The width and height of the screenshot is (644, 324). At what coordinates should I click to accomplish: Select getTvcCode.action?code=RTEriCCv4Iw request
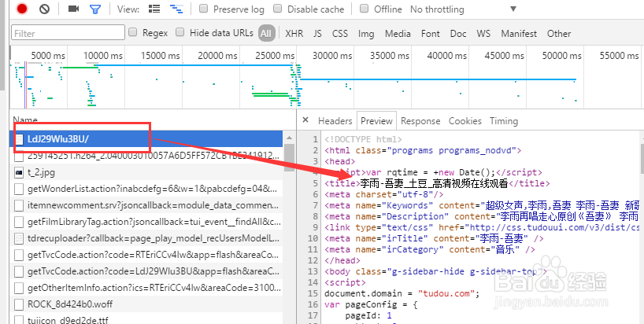click(x=147, y=255)
